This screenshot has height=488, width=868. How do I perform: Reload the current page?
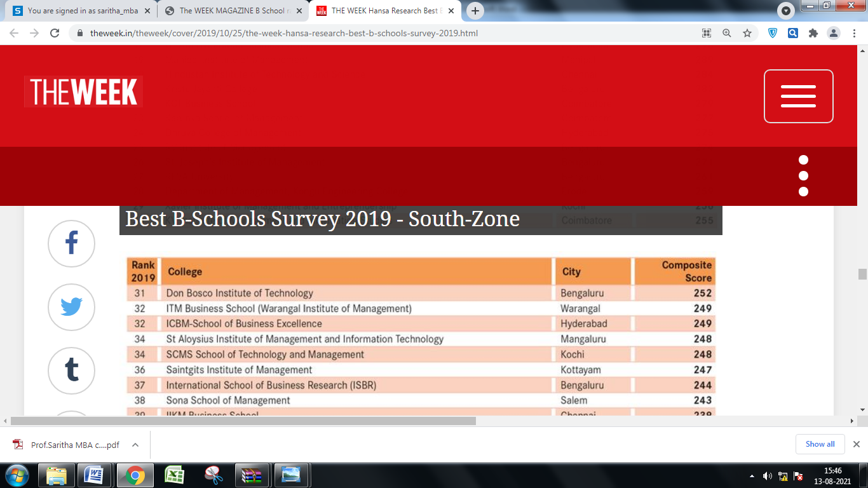[x=55, y=33]
